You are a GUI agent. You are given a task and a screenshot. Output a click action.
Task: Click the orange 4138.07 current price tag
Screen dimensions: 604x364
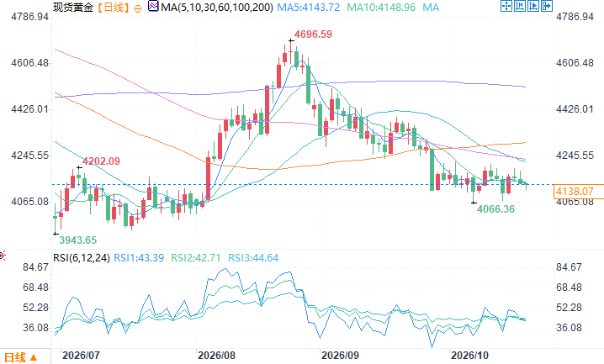click(x=575, y=191)
